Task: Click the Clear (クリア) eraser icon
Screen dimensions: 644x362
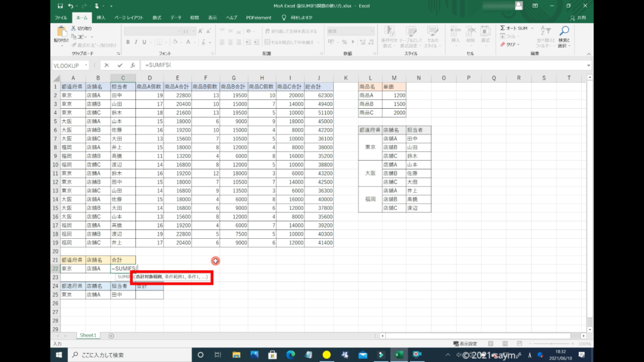Action: [502, 45]
